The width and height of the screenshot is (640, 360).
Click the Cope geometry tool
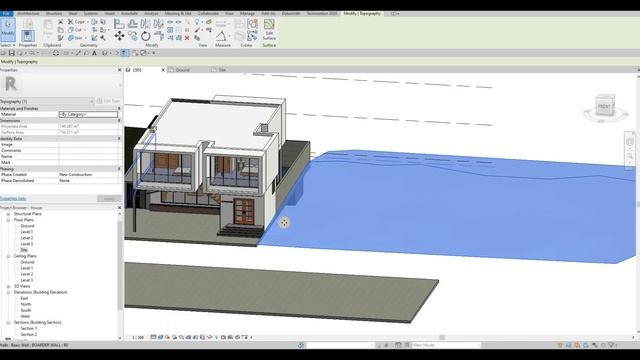[x=77, y=22]
